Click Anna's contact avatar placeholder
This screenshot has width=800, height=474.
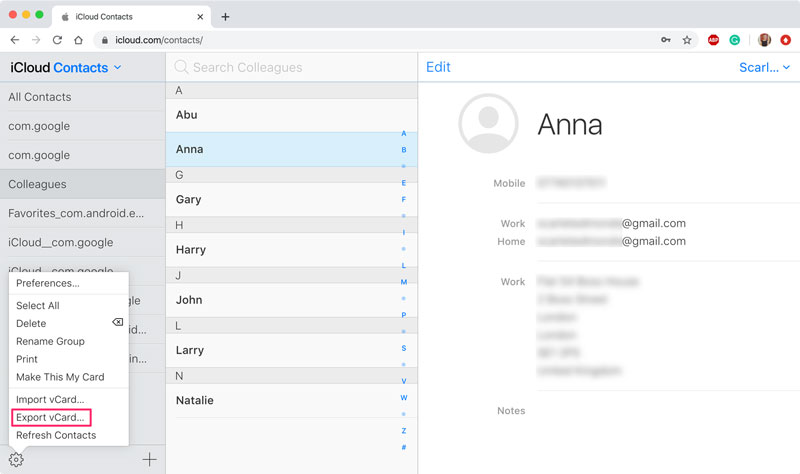[x=488, y=124]
